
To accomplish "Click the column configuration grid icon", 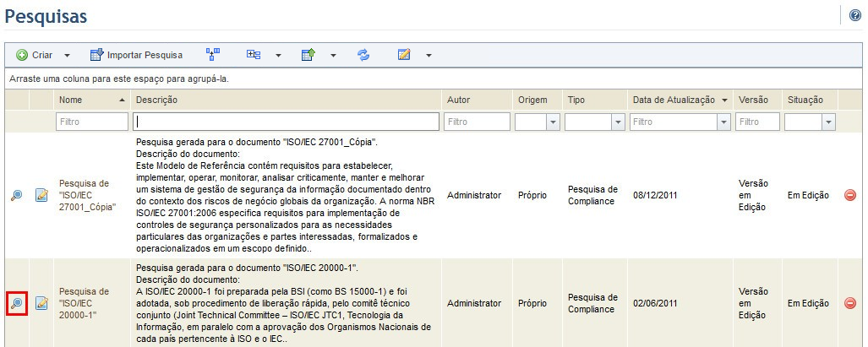I will tap(254, 55).
